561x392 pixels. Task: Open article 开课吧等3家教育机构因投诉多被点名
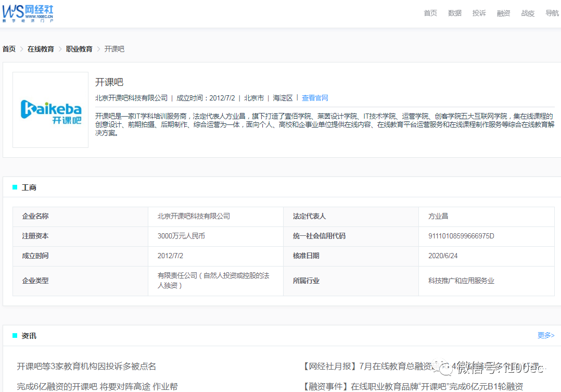(86, 366)
